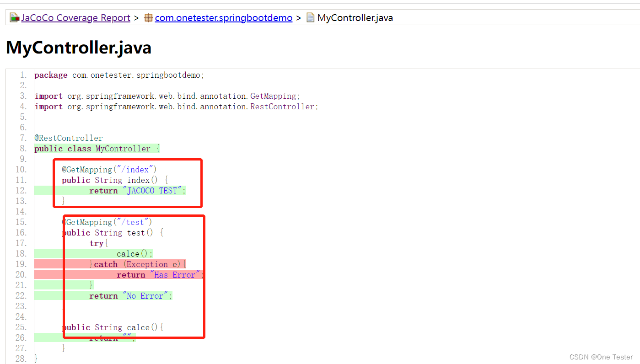
Task: Click the return "No Error" line
Action: pos(131,296)
